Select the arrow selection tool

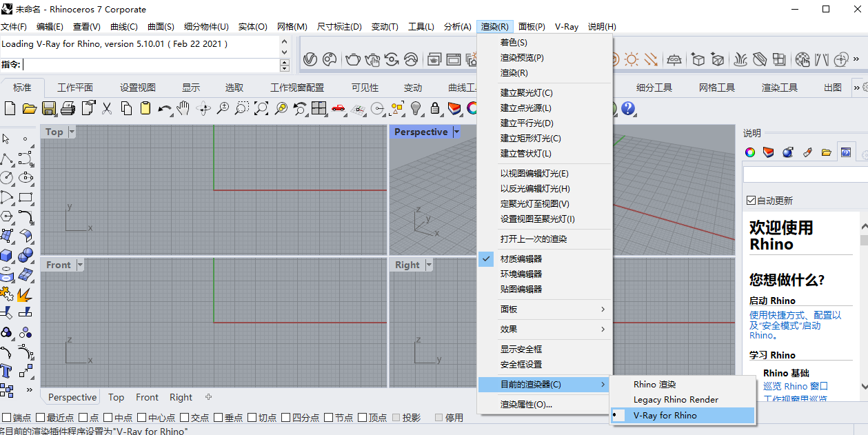(6, 140)
